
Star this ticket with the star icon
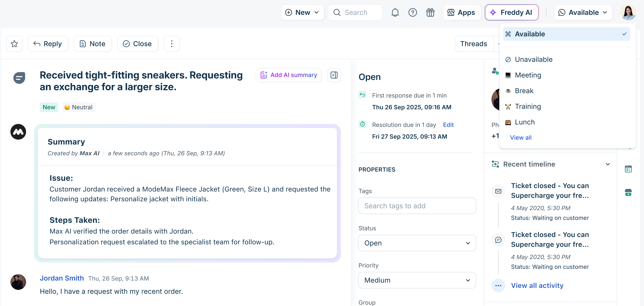(14, 44)
